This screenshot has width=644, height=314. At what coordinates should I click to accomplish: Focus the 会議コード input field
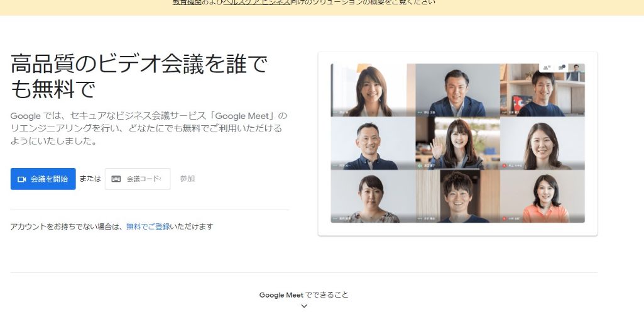pyautogui.click(x=138, y=179)
